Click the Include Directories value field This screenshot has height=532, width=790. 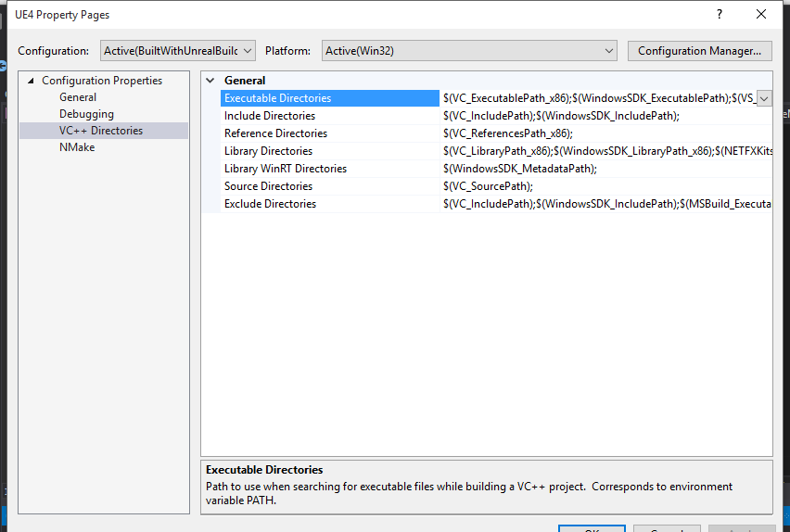coord(606,116)
